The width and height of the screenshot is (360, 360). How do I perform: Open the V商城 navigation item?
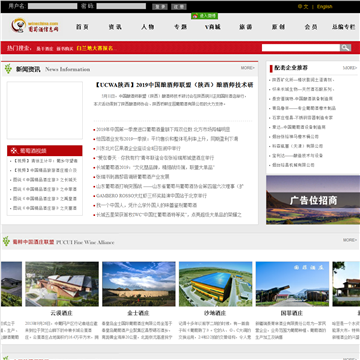point(213,27)
